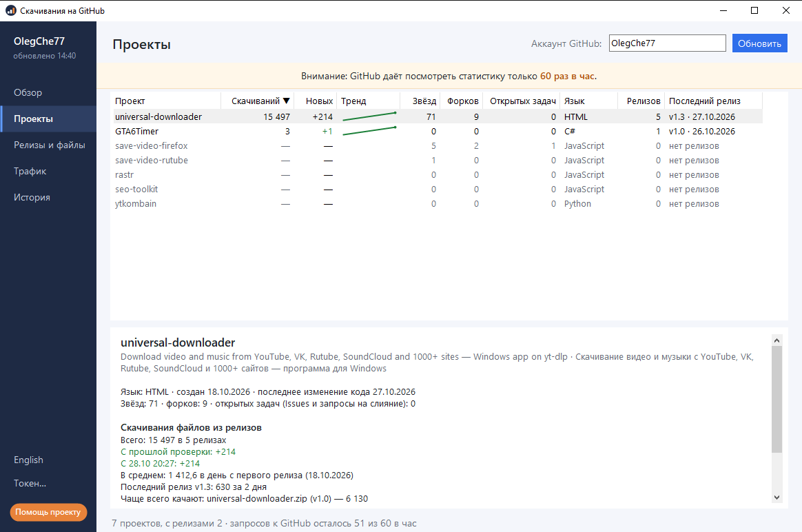802x532 pixels.
Task: Switch language to English
Action: [29, 460]
